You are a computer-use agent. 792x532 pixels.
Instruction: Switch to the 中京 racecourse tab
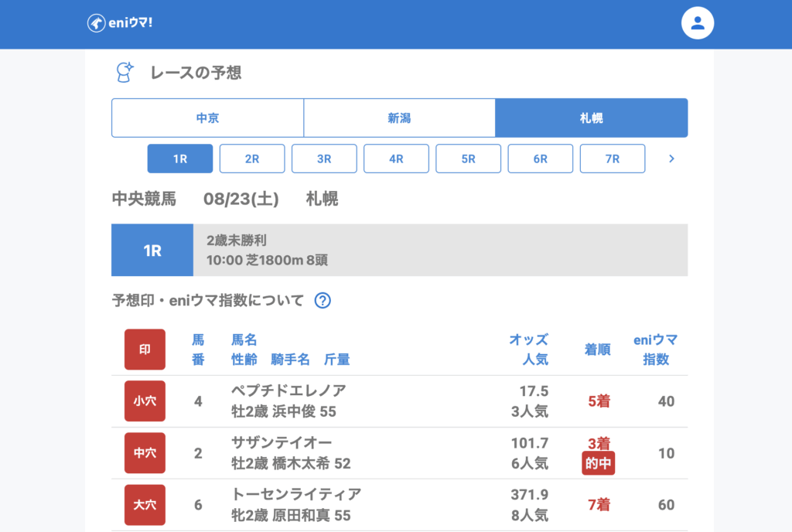[207, 118]
